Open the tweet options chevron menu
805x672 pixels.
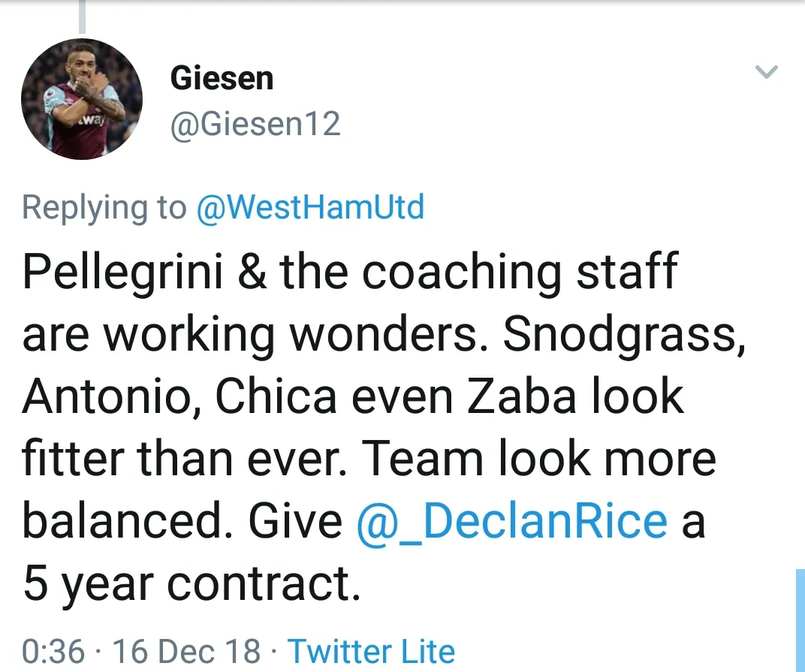click(766, 72)
